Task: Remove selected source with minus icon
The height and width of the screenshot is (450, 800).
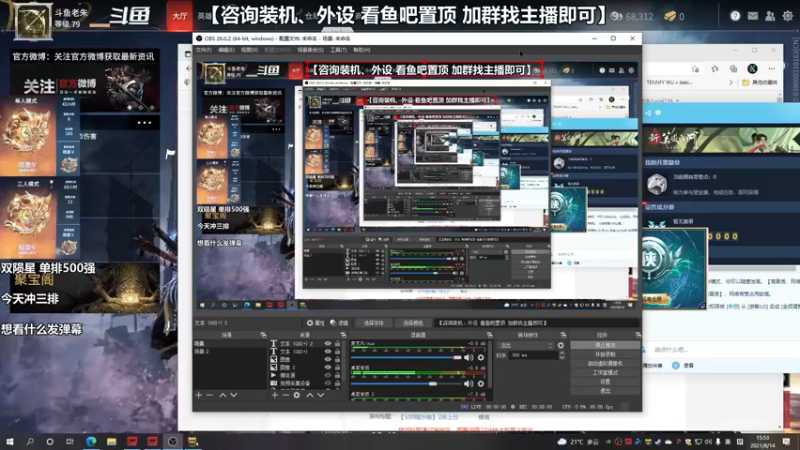Action: coord(285,395)
